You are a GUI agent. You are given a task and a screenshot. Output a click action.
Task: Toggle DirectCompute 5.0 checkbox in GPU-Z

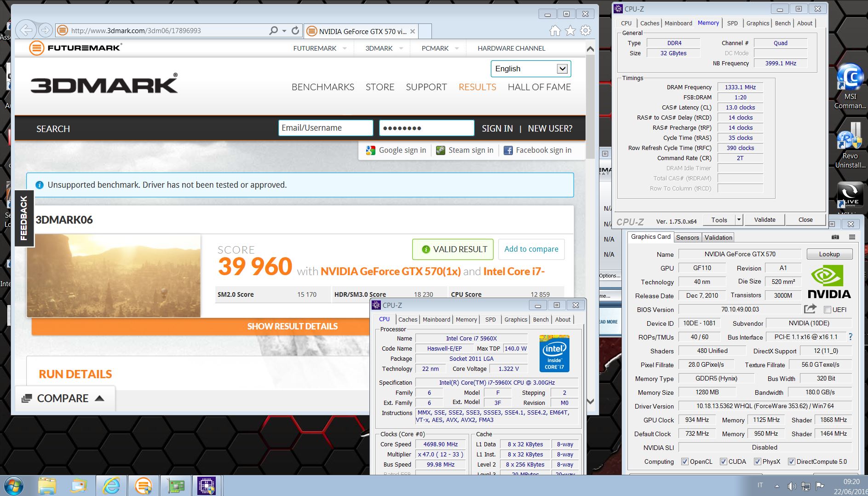point(792,461)
